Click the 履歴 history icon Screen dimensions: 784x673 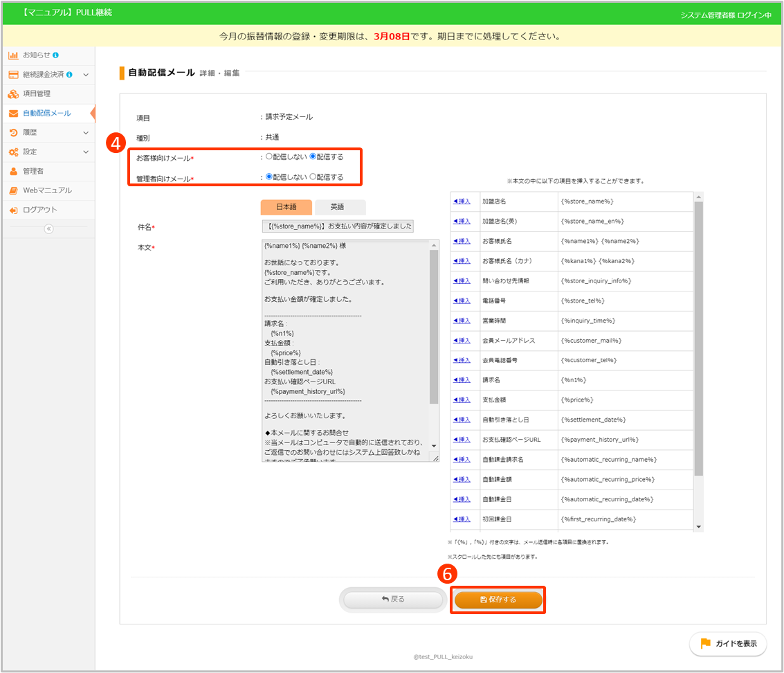point(13,132)
